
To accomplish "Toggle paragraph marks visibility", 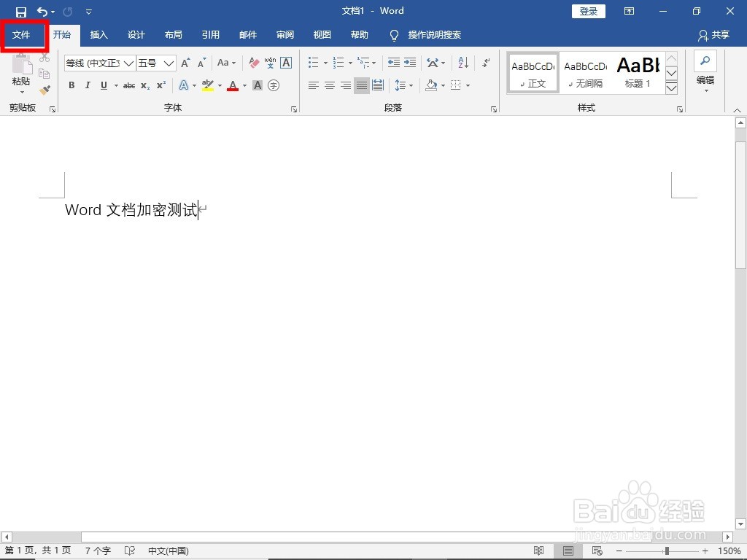I will point(486,62).
